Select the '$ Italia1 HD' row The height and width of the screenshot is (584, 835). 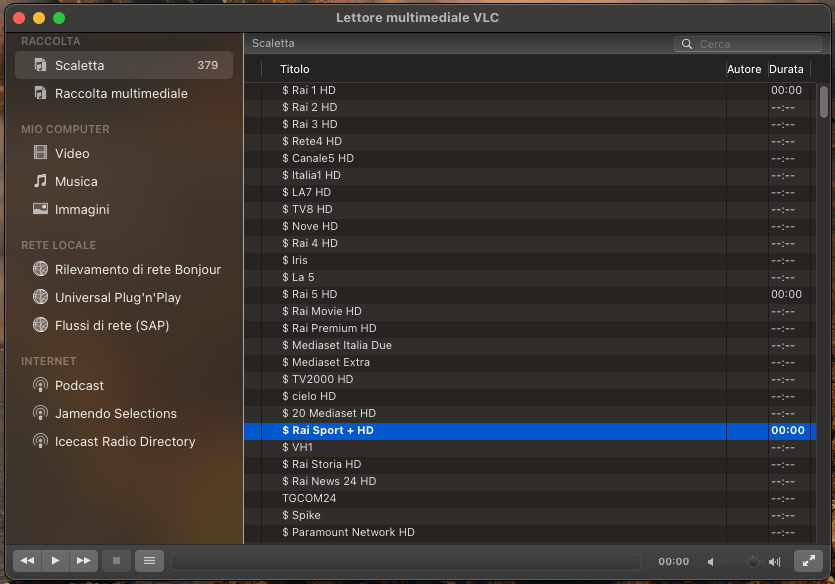[530, 176]
